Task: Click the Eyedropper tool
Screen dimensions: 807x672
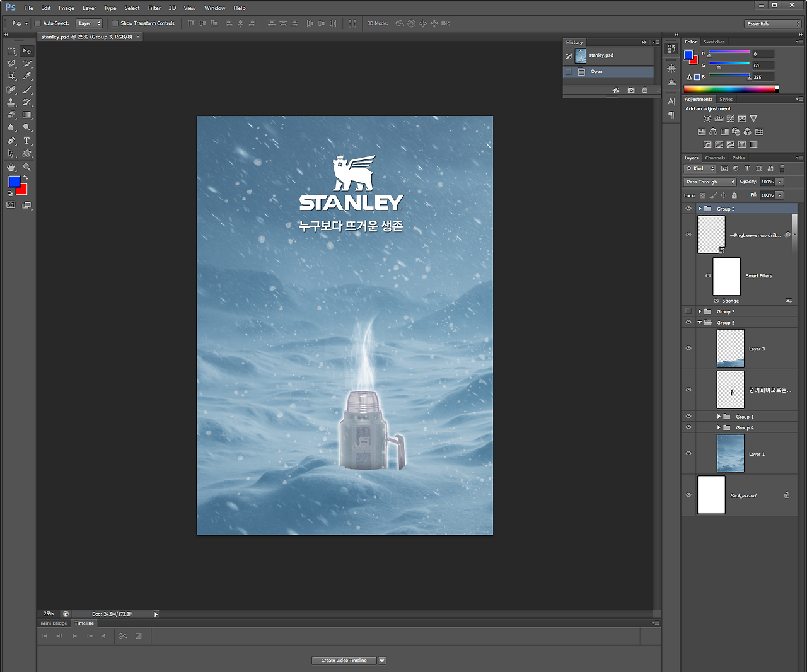Action: tap(26, 76)
